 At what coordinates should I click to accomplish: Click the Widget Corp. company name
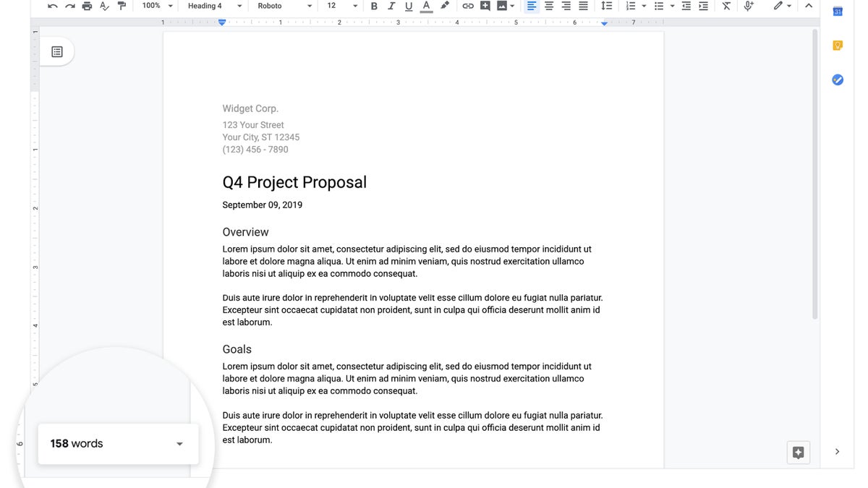(x=250, y=108)
